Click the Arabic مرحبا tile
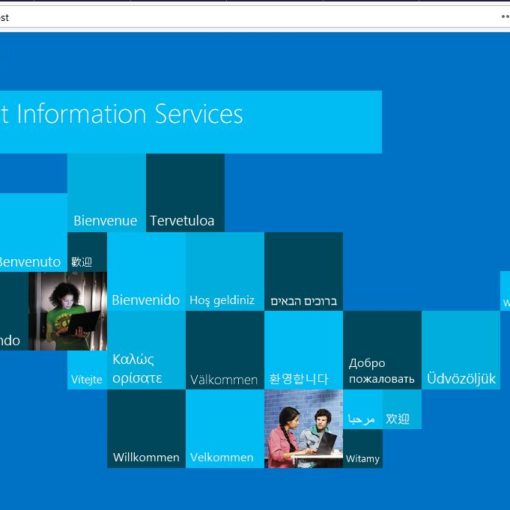 (363, 409)
